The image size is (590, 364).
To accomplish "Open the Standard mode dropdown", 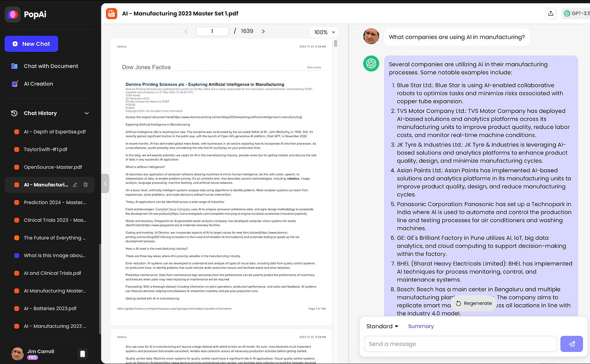I will [x=382, y=326].
